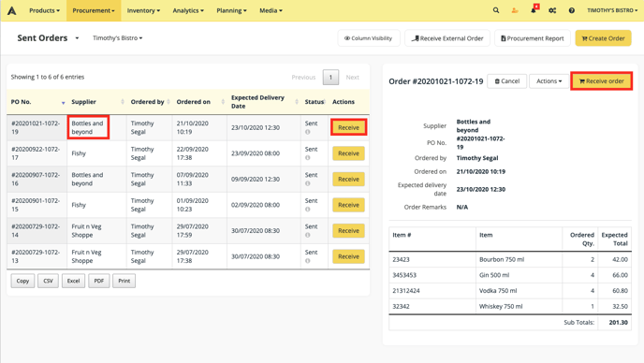Screen dimensions: 644x363
Task: Click Gin 500 ml item row
Action: click(x=510, y=275)
